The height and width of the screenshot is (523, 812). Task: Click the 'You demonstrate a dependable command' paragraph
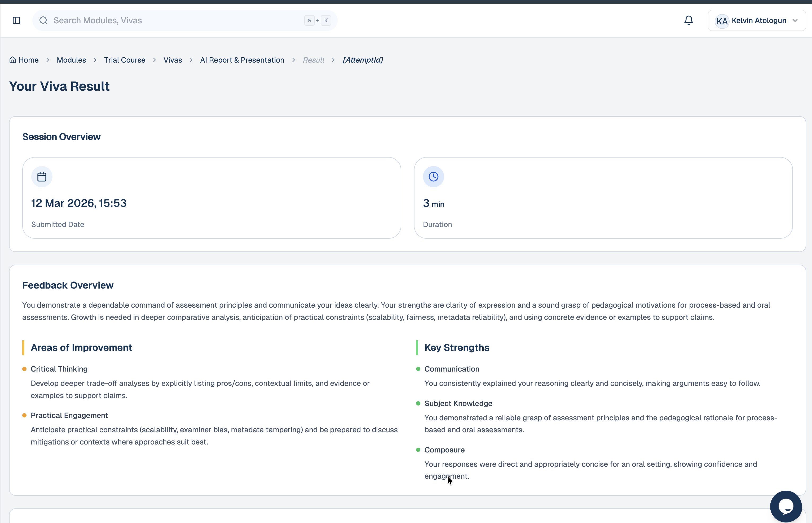pyautogui.click(x=396, y=311)
